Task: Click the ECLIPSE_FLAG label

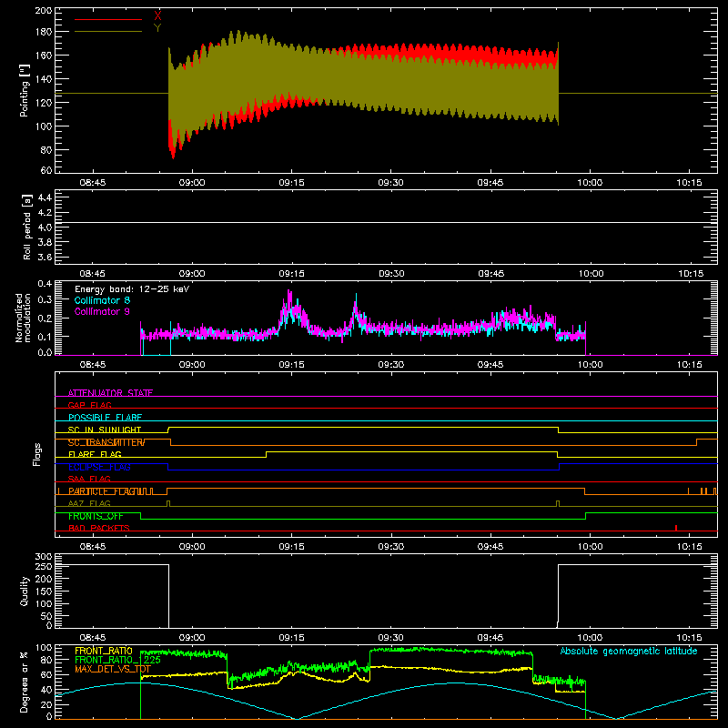Action: coord(99,467)
